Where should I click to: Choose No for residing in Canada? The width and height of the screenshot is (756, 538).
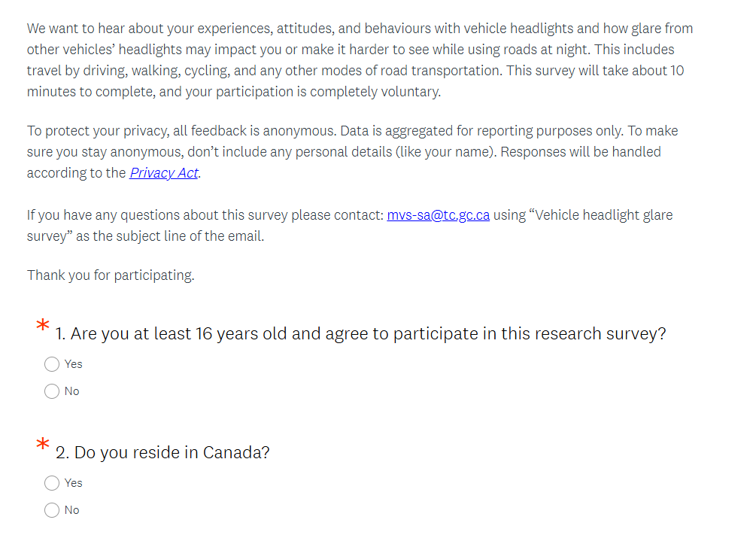52,510
